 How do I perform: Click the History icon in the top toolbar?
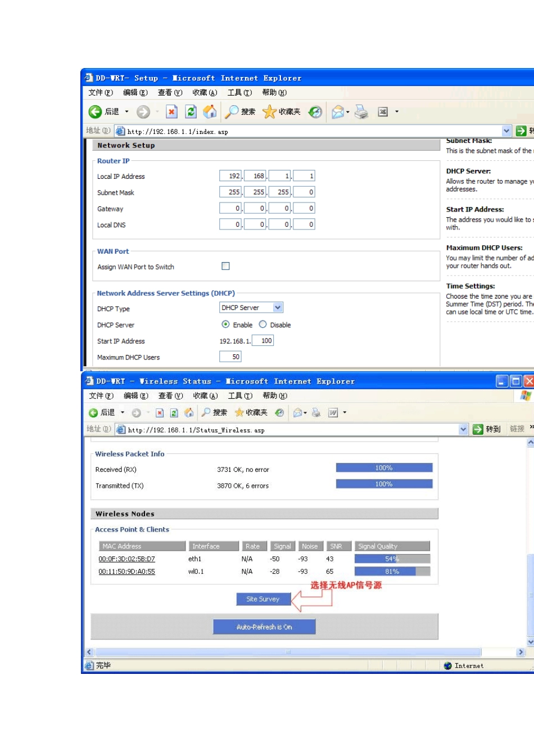tap(315, 112)
